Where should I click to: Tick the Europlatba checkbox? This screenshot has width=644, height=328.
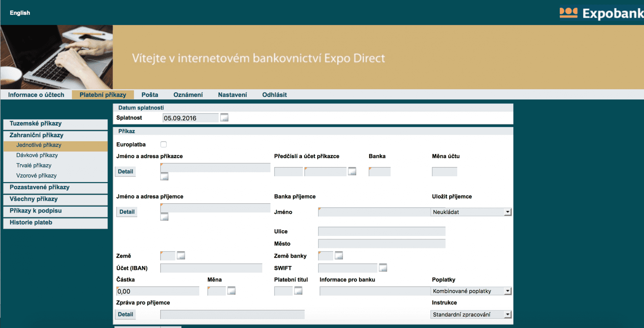pos(163,144)
